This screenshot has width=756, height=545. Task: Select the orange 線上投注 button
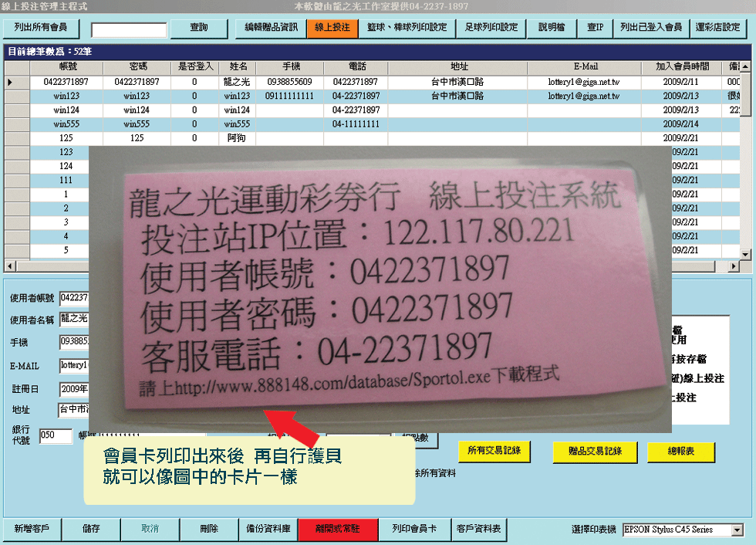pyautogui.click(x=332, y=28)
